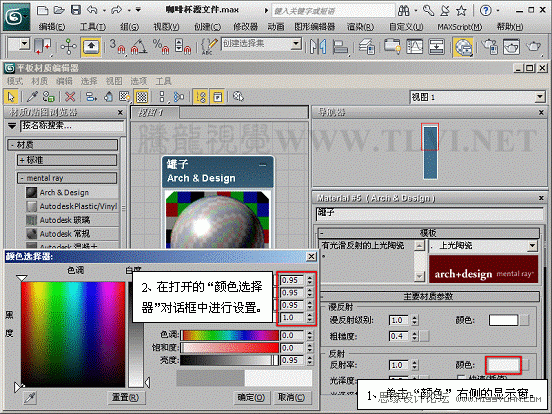Open the named selection sets dropdown
Viewport: 552px width, 414px height.
click(x=296, y=44)
